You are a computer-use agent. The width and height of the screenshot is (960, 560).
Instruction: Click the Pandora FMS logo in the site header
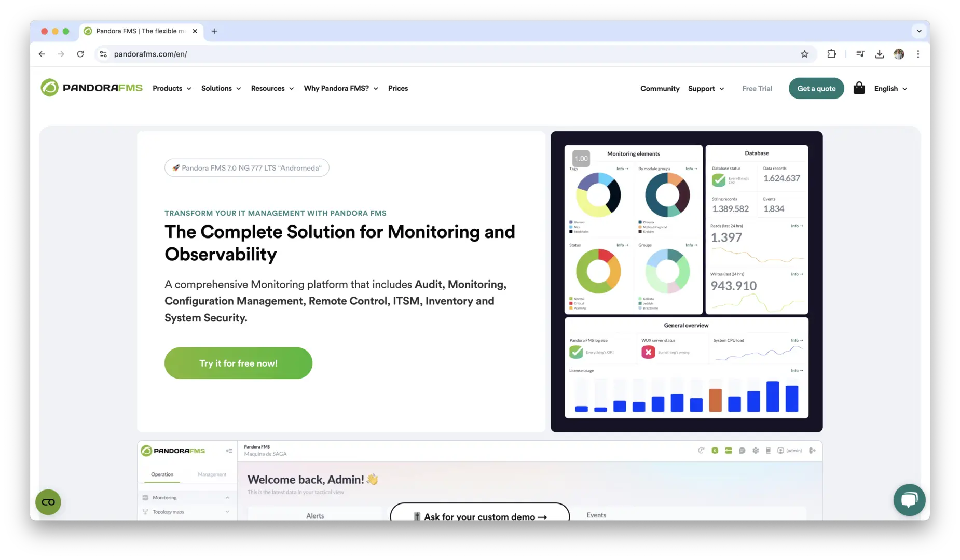(x=91, y=88)
